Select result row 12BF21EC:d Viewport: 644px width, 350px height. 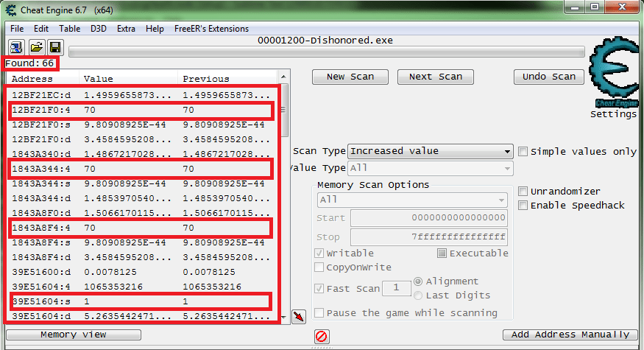pos(141,95)
